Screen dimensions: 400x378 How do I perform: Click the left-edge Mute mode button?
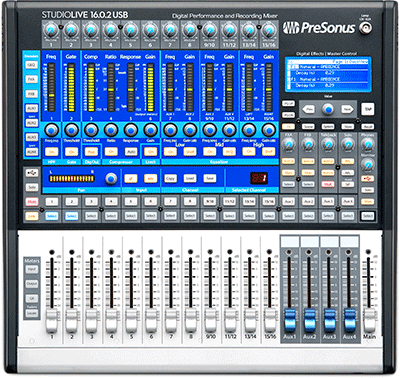32,202
